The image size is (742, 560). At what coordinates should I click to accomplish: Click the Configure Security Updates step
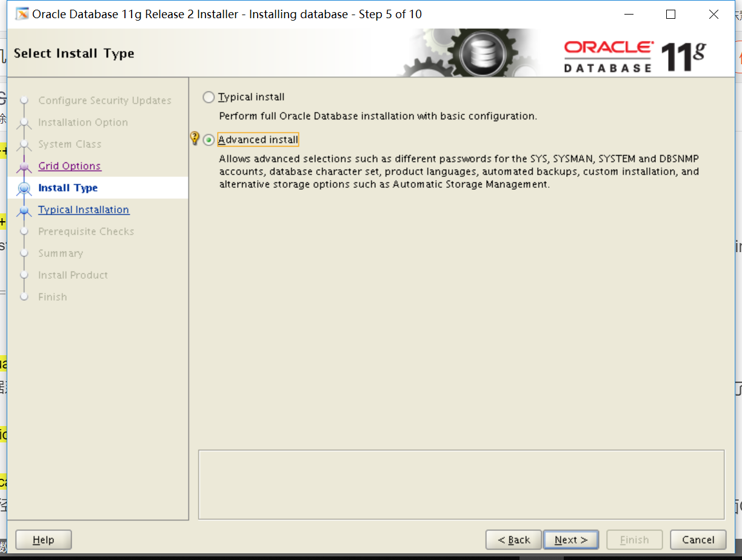[x=105, y=101]
